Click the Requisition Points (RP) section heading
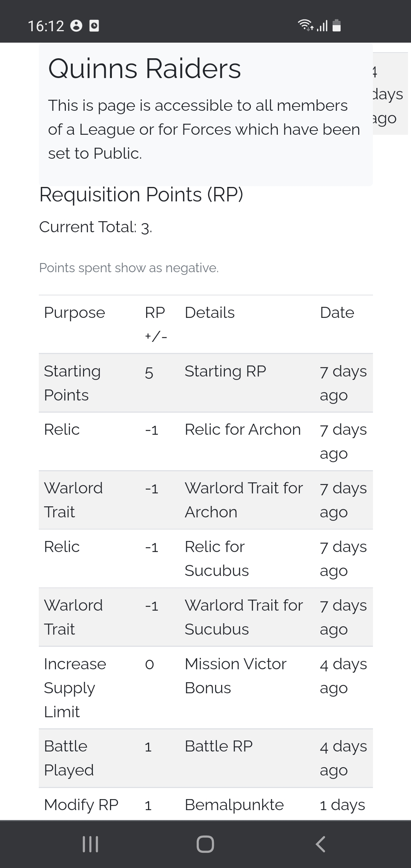The width and height of the screenshot is (411, 868). coord(141,195)
